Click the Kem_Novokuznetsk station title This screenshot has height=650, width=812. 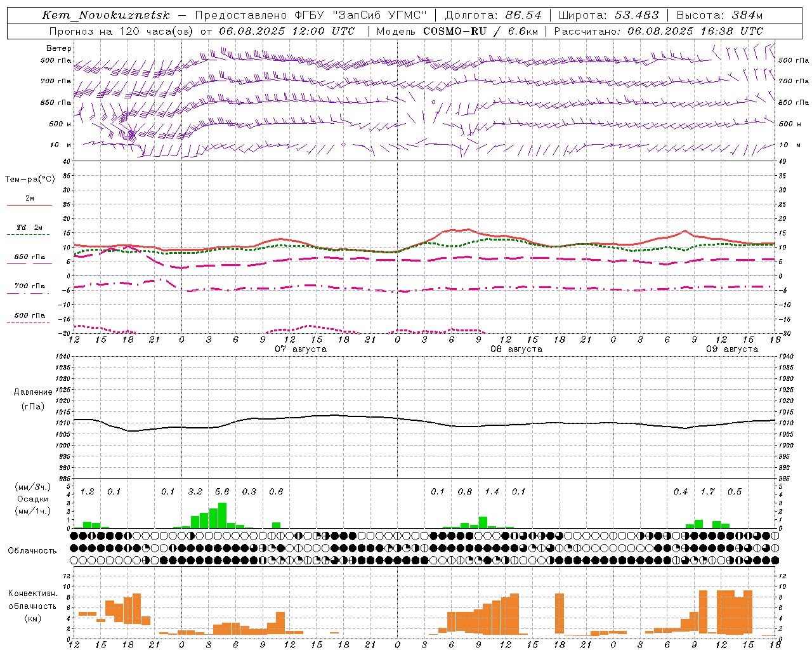106,15
